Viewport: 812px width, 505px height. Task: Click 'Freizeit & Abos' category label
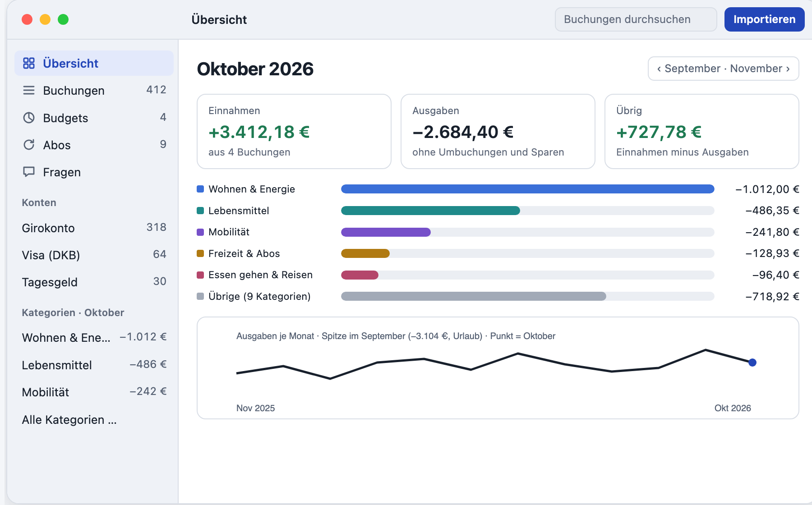point(244,253)
